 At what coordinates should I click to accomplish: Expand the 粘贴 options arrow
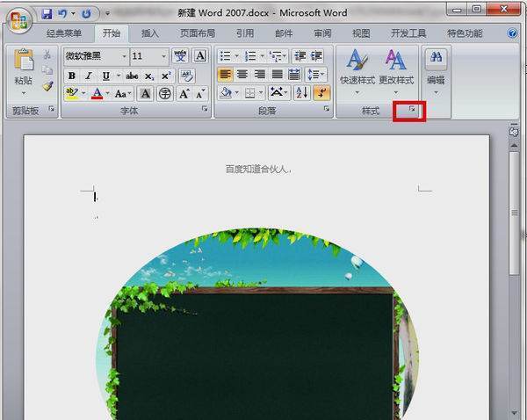coord(24,93)
